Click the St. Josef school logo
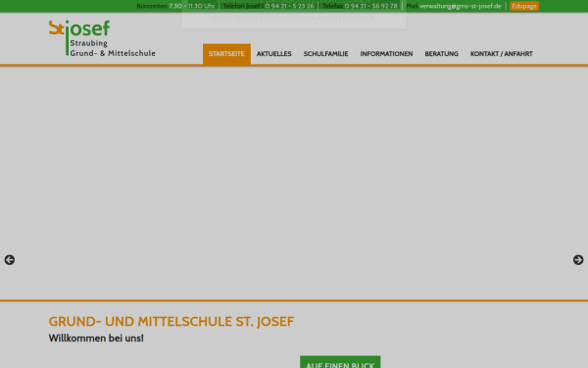The width and height of the screenshot is (588, 368). point(102,38)
